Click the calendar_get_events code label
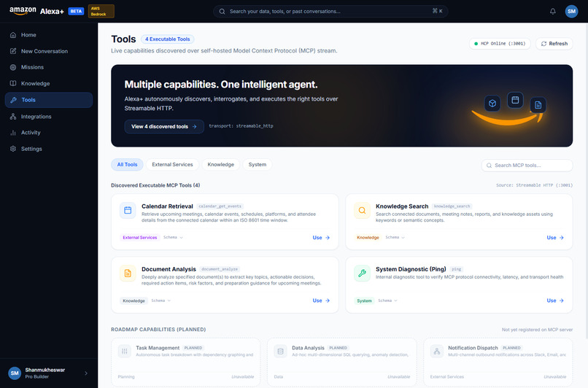Image resolution: width=588 pixels, height=388 pixels. click(220, 206)
